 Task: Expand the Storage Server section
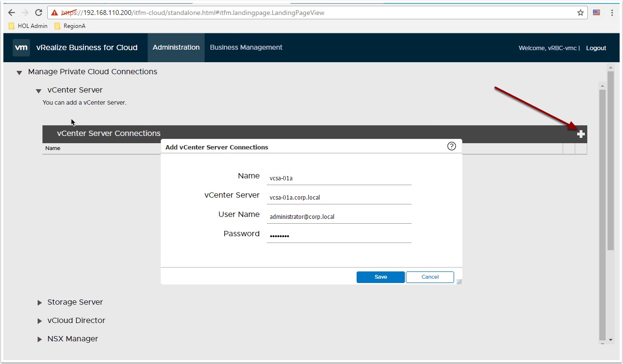pos(40,303)
